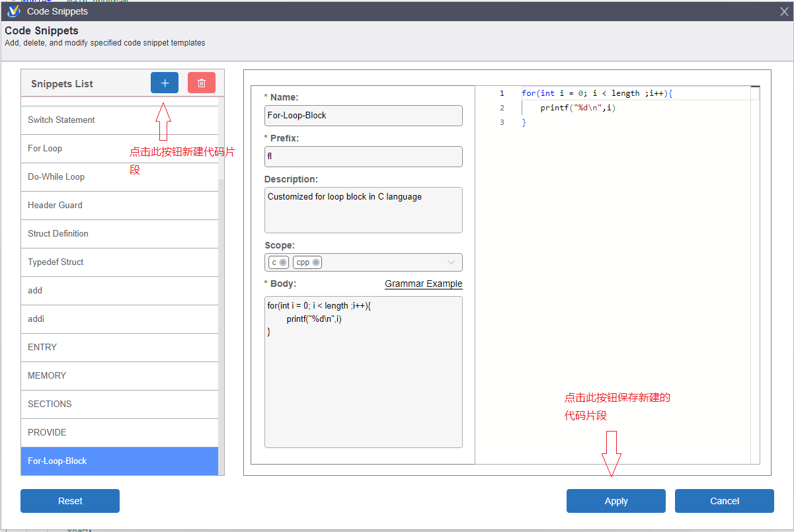Open the Grammar Example link
This screenshot has width=794, height=532.
point(424,284)
